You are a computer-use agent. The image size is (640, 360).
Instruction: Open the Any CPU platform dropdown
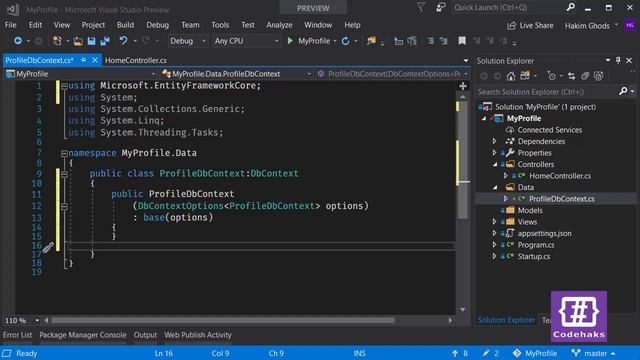tap(246, 41)
